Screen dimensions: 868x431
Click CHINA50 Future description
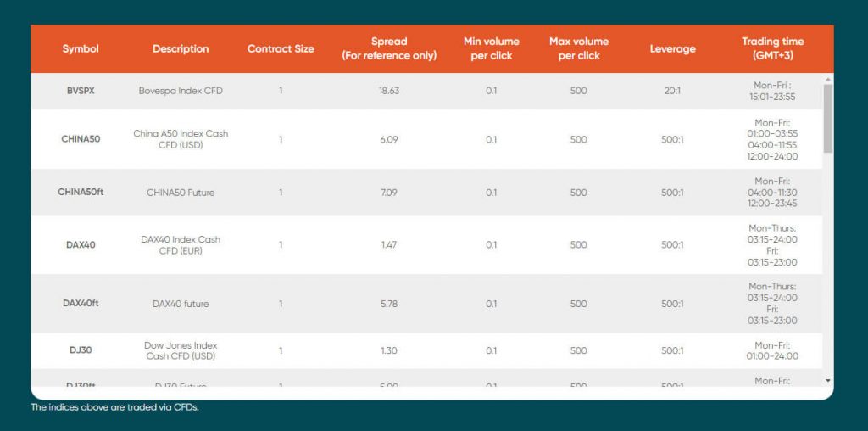[x=181, y=193]
